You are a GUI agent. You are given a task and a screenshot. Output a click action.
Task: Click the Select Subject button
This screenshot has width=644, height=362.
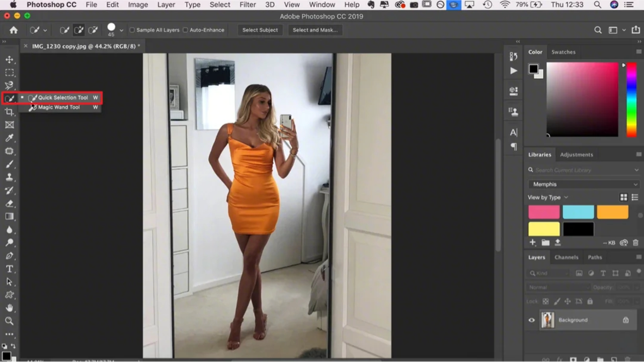click(260, 30)
